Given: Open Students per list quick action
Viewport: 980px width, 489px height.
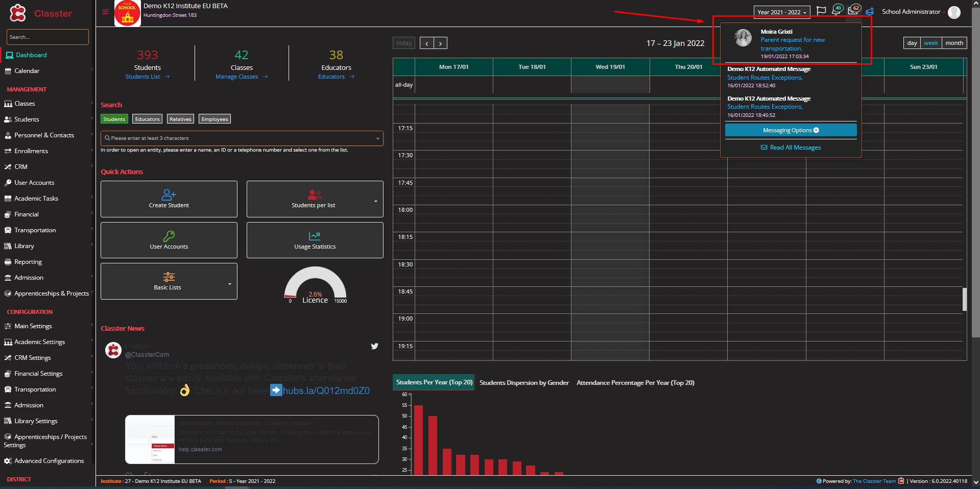Looking at the screenshot, I should point(315,199).
